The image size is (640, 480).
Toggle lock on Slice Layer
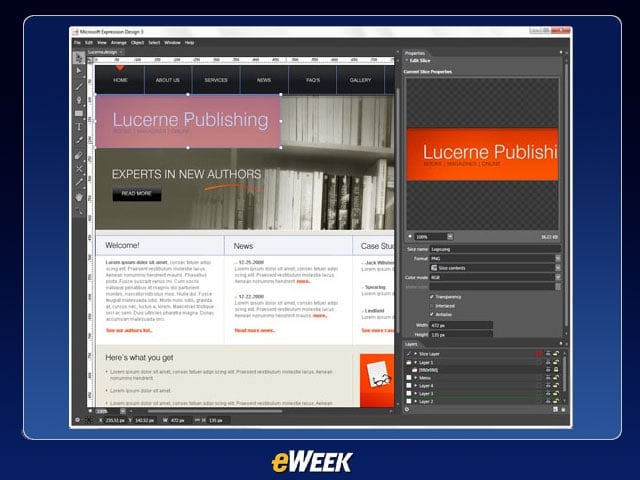556,353
